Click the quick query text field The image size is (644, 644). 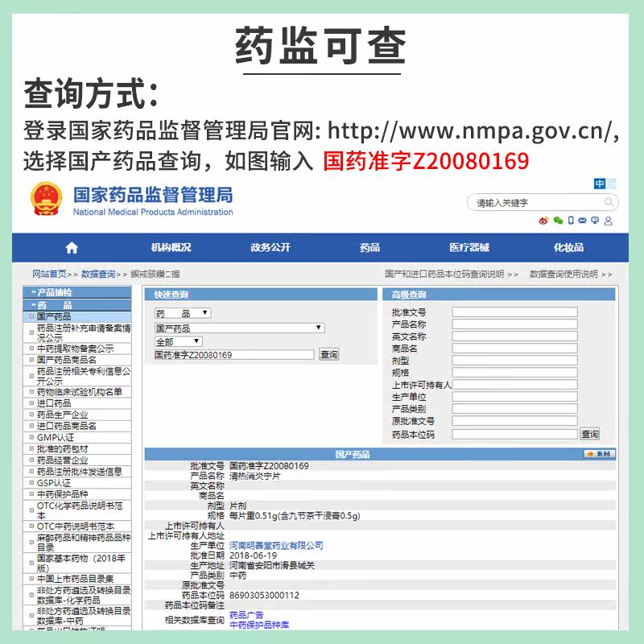coord(234,355)
